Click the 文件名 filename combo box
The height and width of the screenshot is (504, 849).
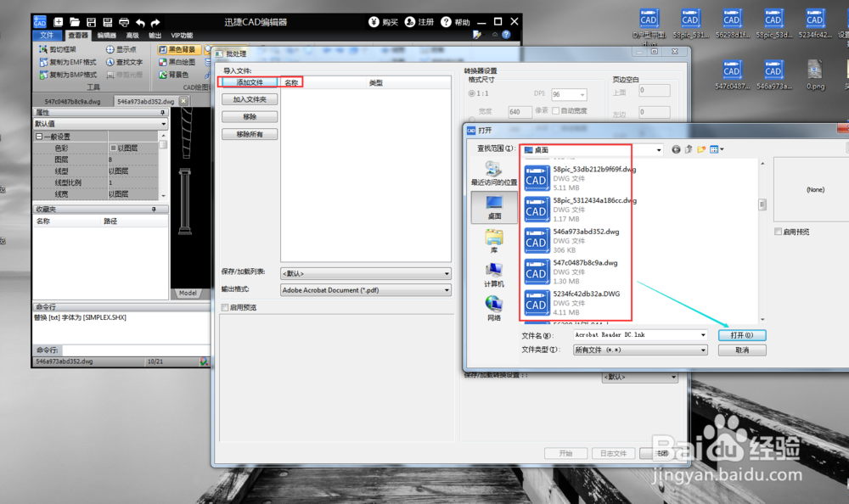click(640, 335)
